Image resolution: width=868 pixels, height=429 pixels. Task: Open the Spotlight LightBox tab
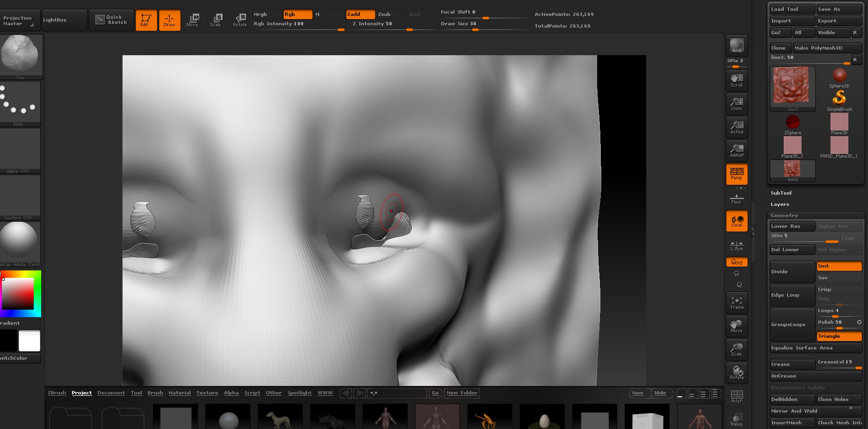(299, 393)
